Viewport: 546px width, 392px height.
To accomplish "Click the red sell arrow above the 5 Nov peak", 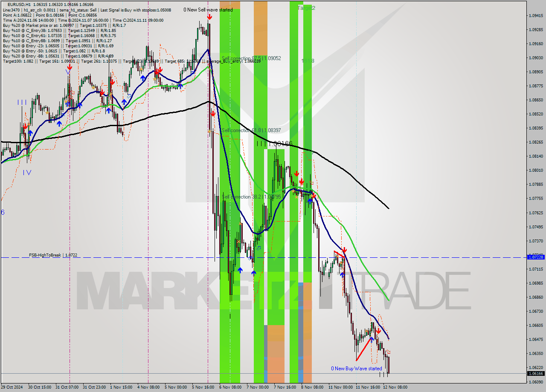I will tap(209, 17).
